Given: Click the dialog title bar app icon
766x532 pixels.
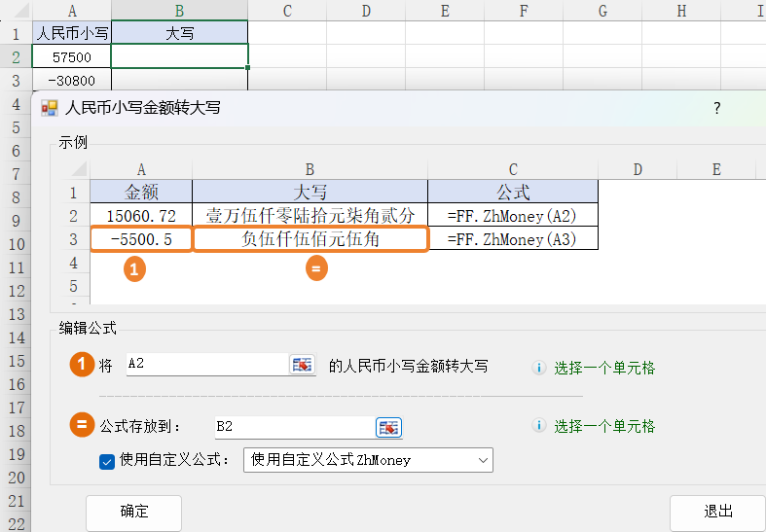Looking at the screenshot, I should [49, 108].
